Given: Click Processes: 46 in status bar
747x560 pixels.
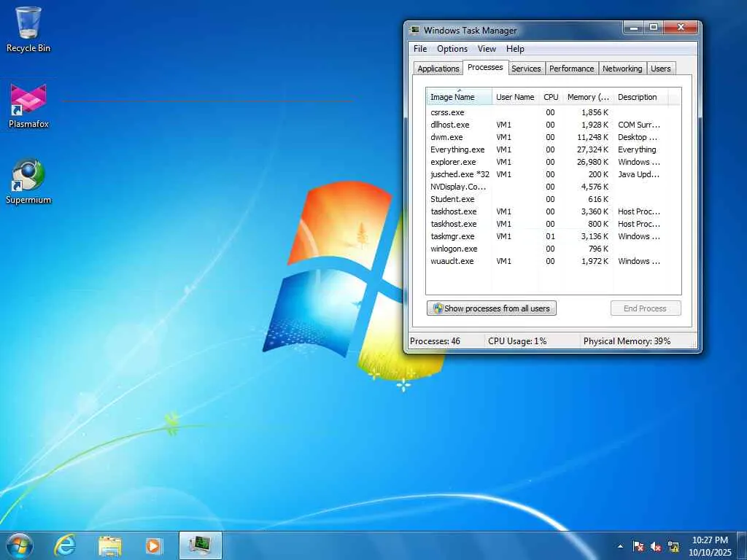Looking at the screenshot, I should (436, 341).
